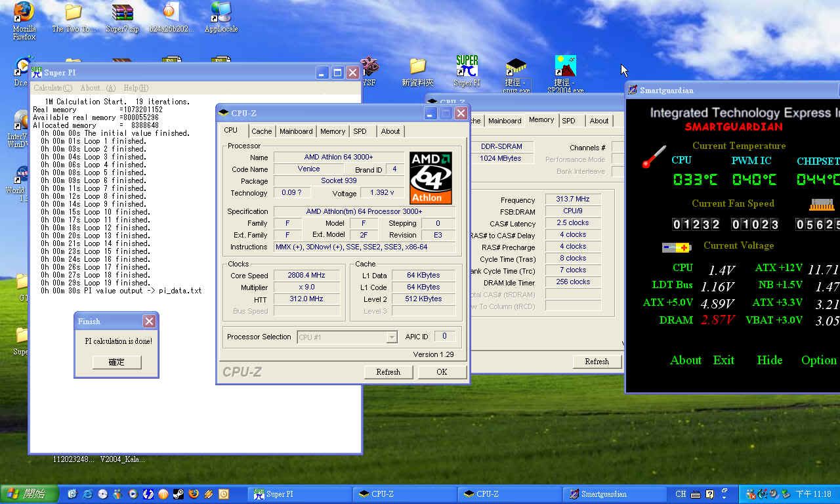
Task: Switch to the About tab in front CPU-Z
Action: point(390,131)
